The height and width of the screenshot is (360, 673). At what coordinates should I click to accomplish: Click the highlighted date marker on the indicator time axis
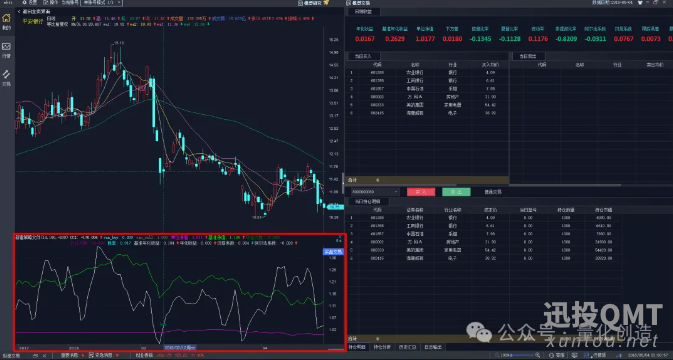point(180,348)
